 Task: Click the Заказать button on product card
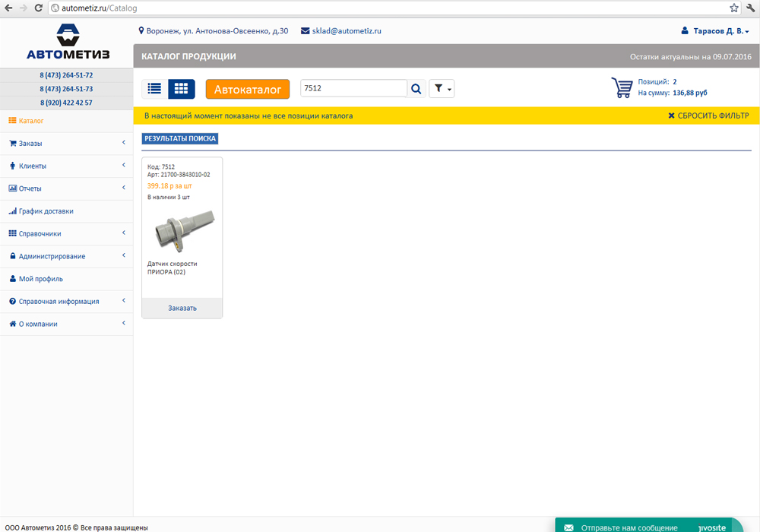[x=182, y=308]
